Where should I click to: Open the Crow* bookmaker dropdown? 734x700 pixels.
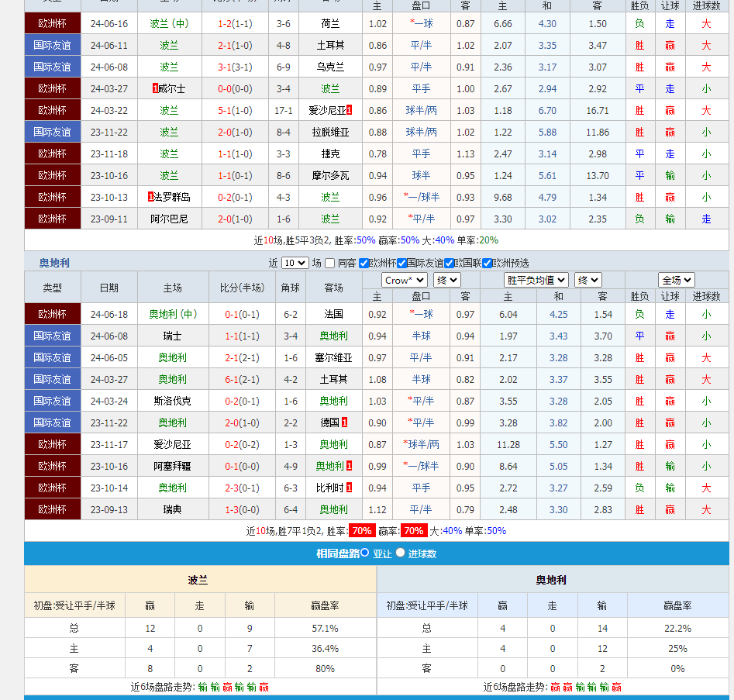(x=404, y=280)
